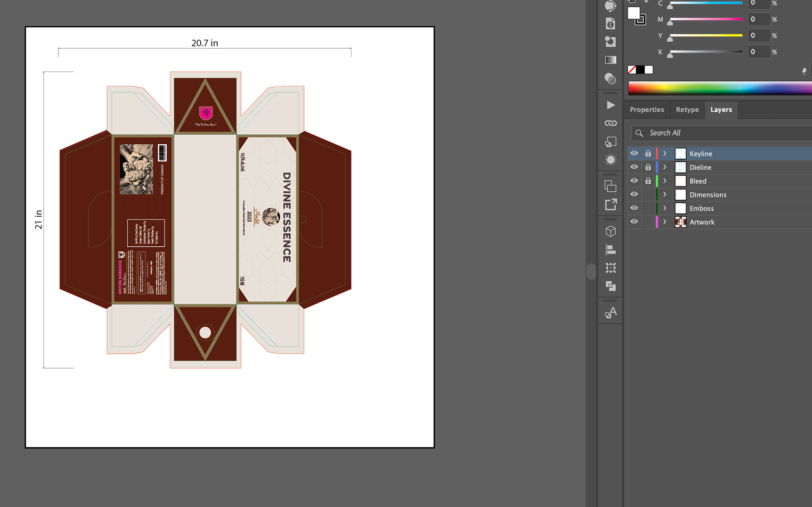Open the Stroke panel icon
Viewport: 812px width, 507px height.
[610, 41]
